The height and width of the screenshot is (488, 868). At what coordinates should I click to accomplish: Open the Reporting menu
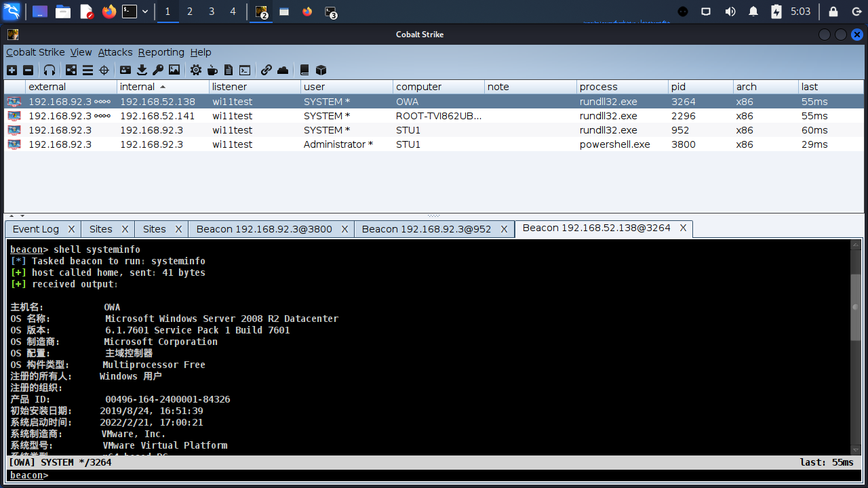pyautogui.click(x=161, y=52)
